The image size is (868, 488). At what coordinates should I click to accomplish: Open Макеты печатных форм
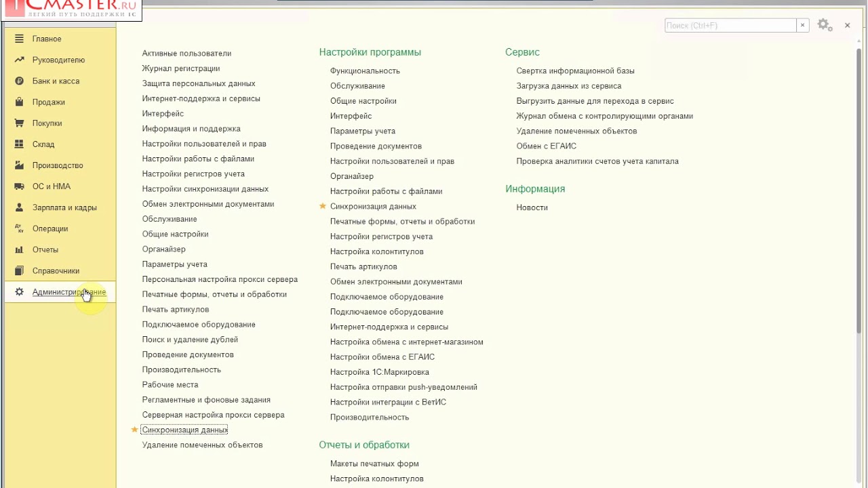tap(374, 464)
